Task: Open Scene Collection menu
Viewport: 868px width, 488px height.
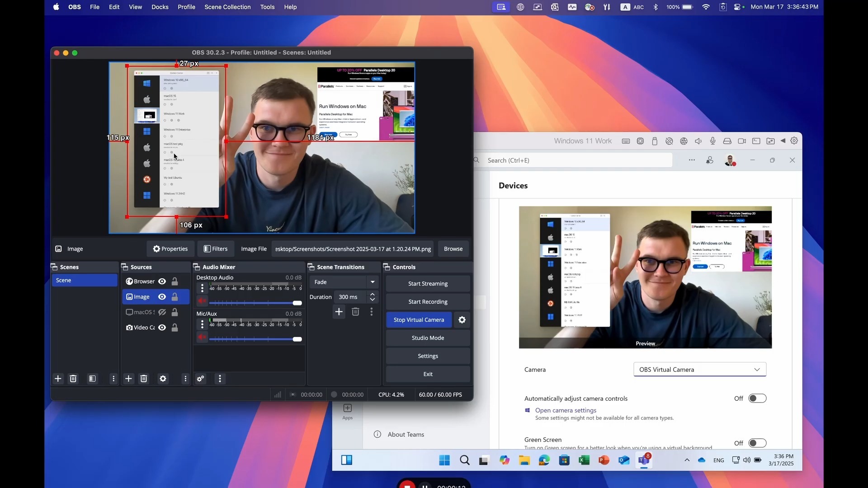Action: 227,7
